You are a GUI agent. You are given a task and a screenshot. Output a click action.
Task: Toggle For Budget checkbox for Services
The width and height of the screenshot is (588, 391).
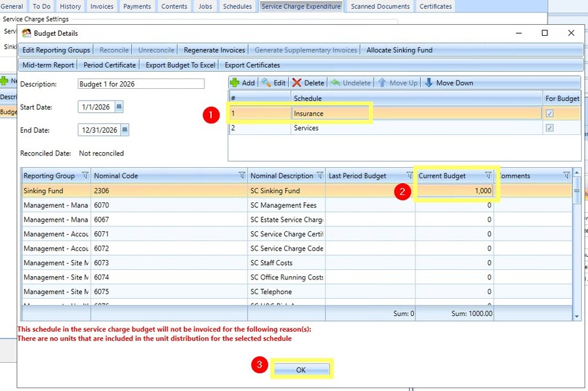[x=549, y=128]
